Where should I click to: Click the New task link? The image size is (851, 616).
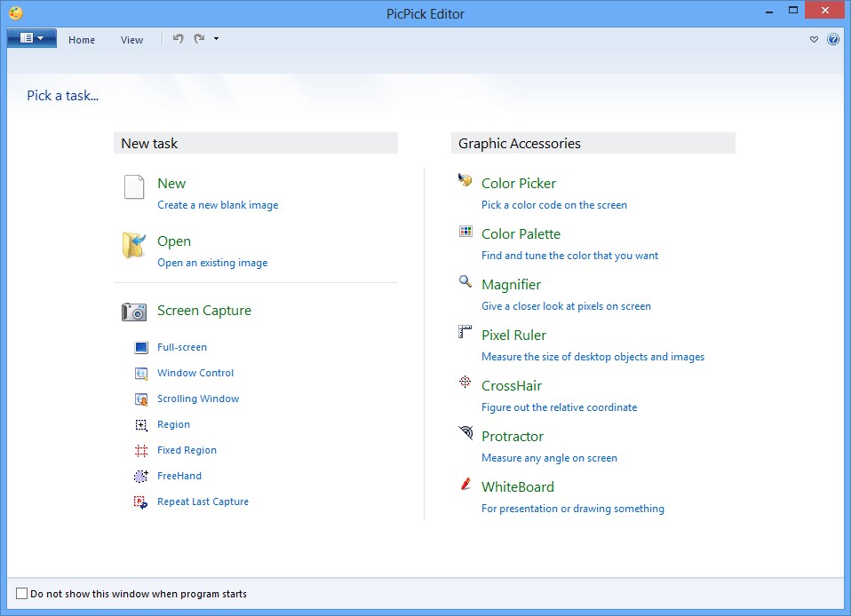point(171,183)
